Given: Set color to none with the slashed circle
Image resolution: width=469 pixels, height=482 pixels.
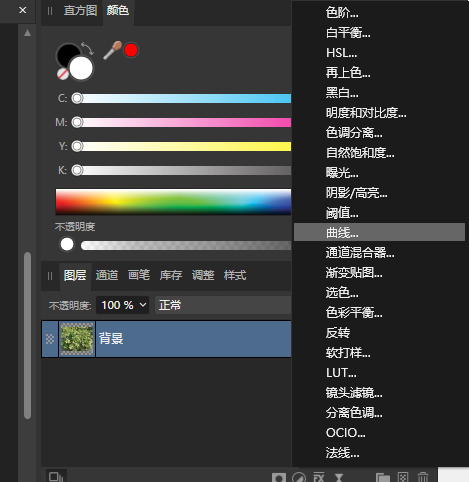Looking at the screenshot, I should click(62, 74).
